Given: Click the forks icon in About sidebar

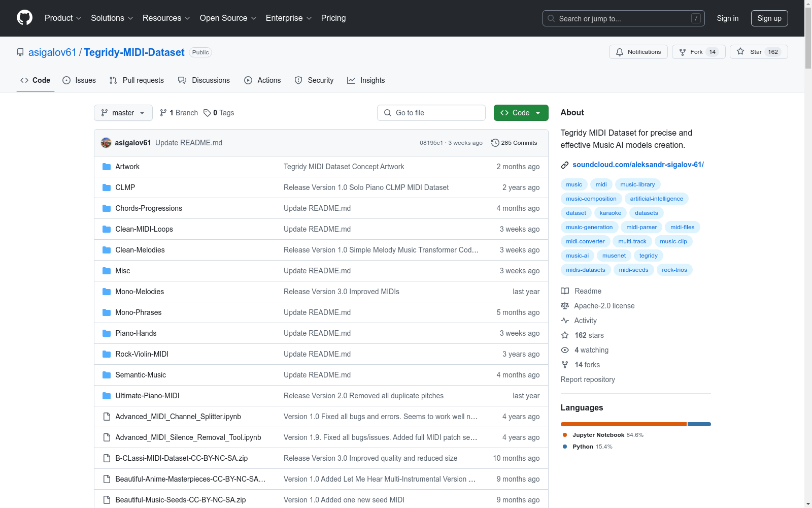Looking at the screenshot, I should pyautogui.click(x=565, y=365).
